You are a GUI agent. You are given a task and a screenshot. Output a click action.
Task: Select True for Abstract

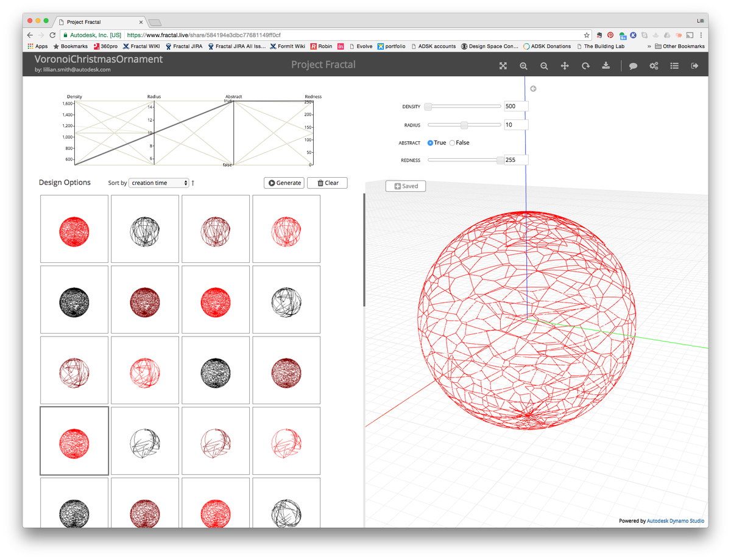coord(431,143)
